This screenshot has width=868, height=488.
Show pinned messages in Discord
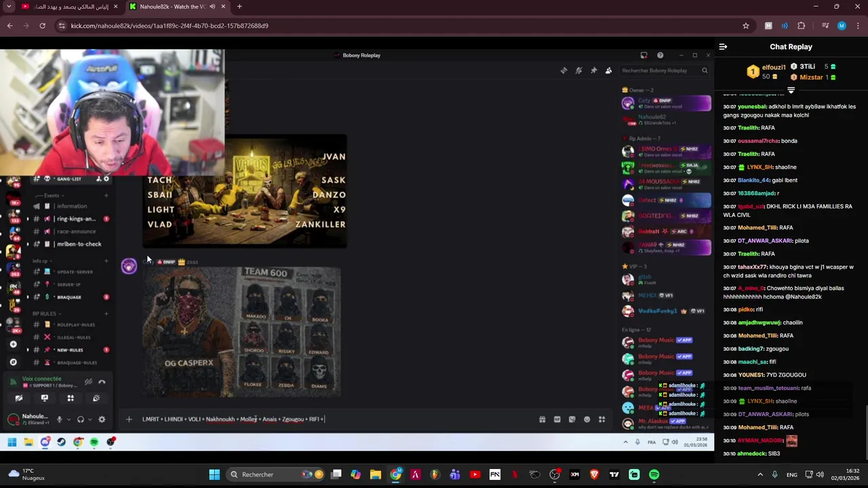pos(594,70)
